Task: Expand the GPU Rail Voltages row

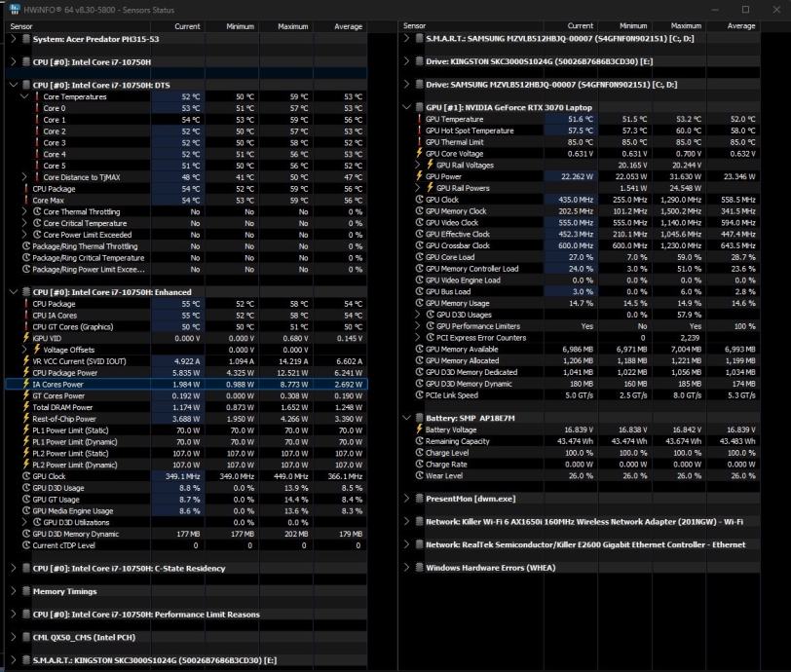Action: click(418, 165)
